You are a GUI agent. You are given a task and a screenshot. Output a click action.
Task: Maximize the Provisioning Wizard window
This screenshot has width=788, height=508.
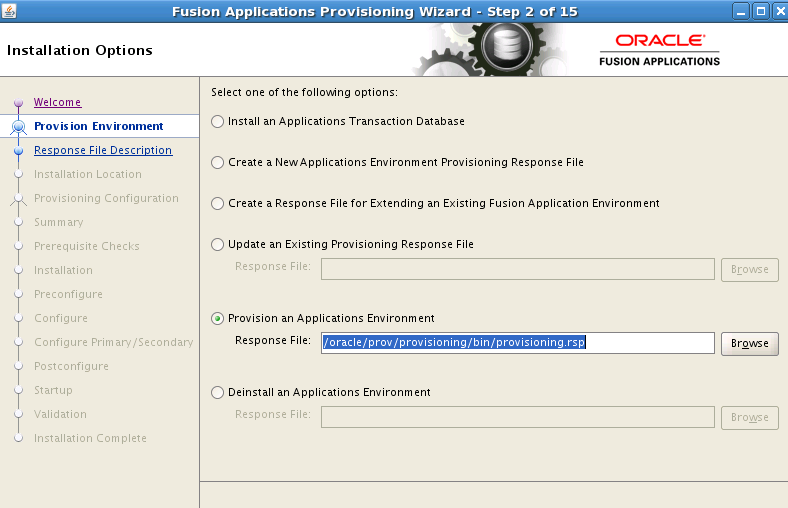759,12
